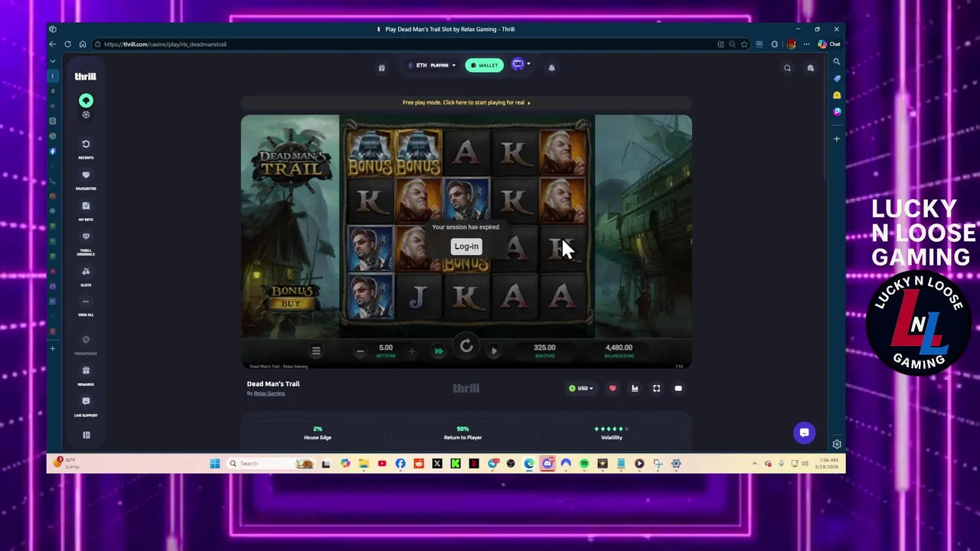980x551 pixels.
Task: Click the Bonus Buy button
Action: (291, 297)
